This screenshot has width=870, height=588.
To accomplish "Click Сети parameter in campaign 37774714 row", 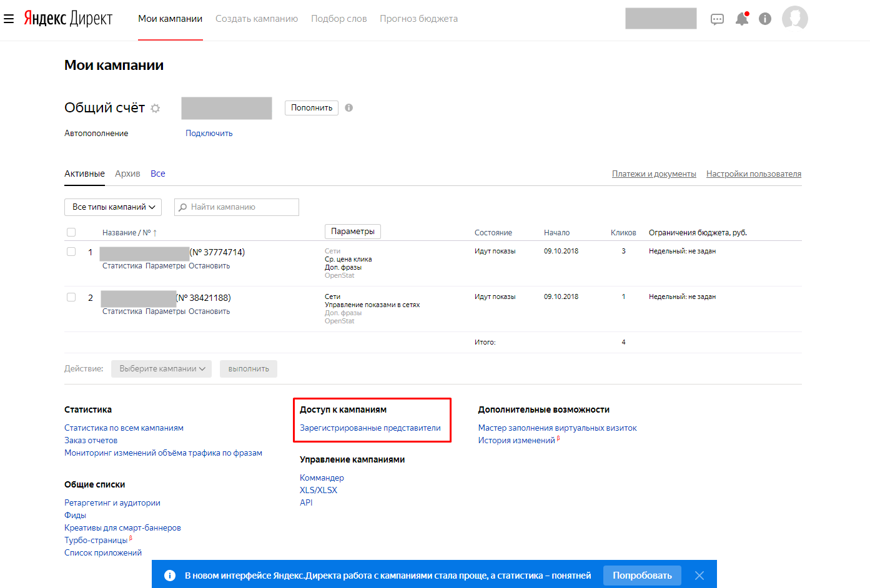I will tap(332, 251).
